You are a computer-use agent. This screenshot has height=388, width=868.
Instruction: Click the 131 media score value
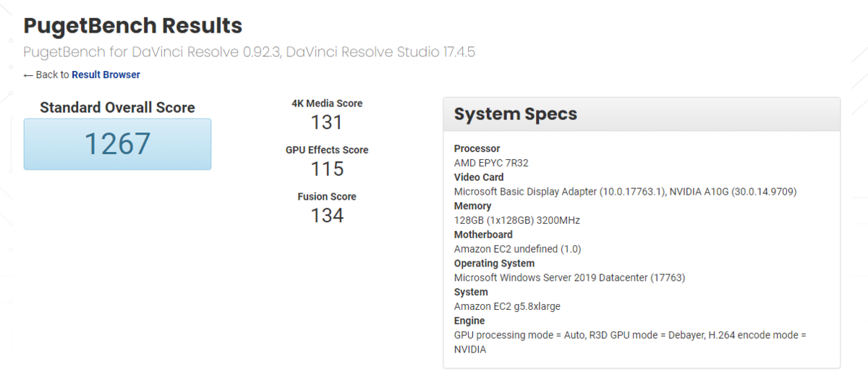point(326,122)
